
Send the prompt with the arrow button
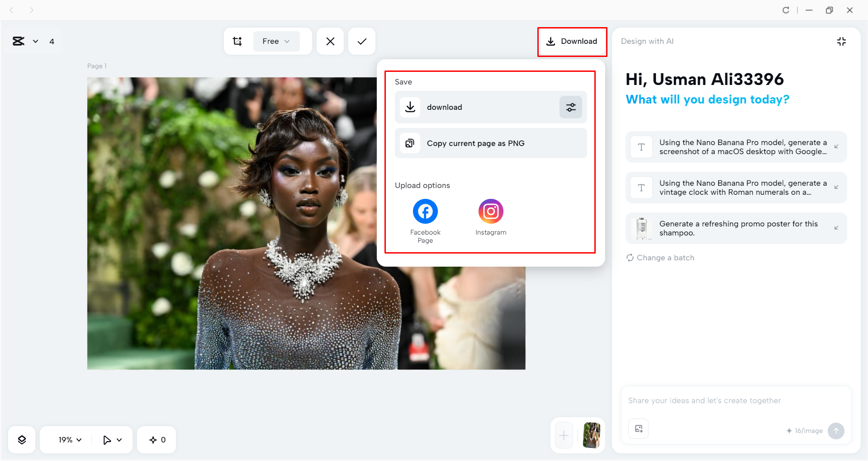pyautogui.click(x=836, y=431)
